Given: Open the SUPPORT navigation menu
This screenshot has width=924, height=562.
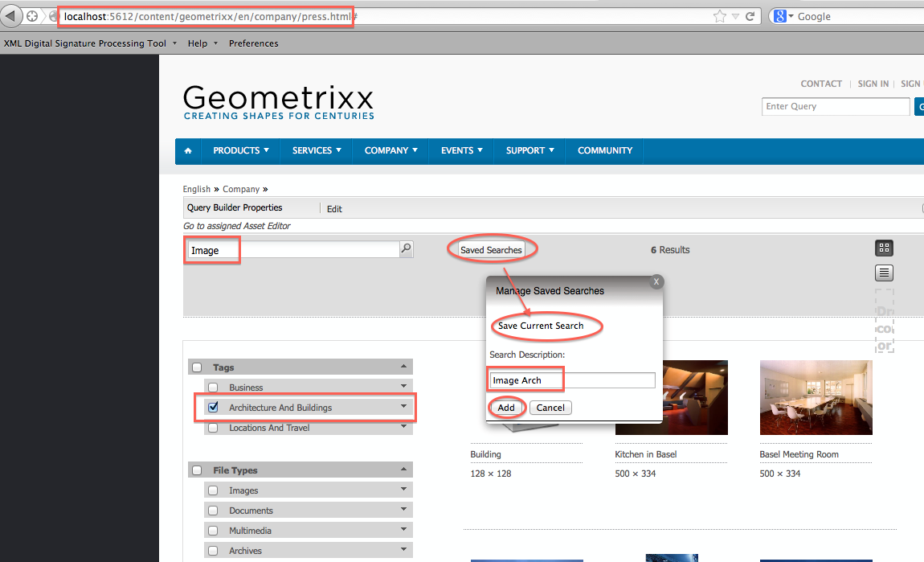Looking at the screenshot, I should (529, 151).
